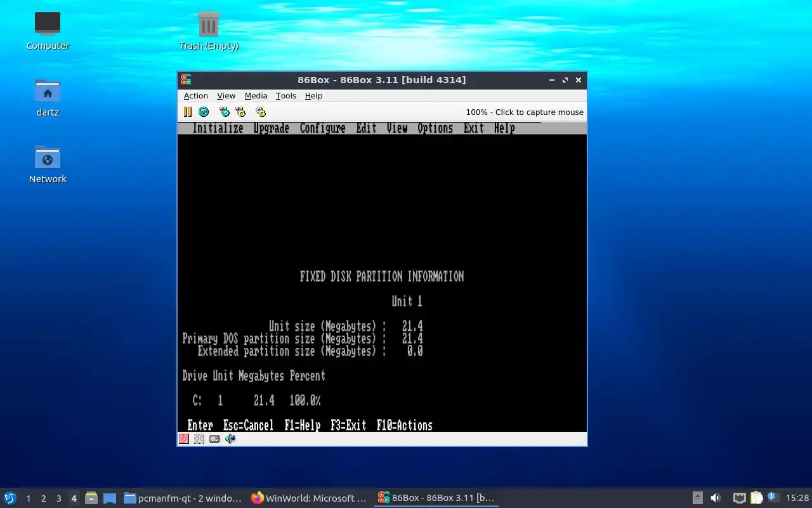Click the FIXED DISK PARTITION INFORMATION heading
The height and width of the screenshot is (508, 812).
(382, 277)
